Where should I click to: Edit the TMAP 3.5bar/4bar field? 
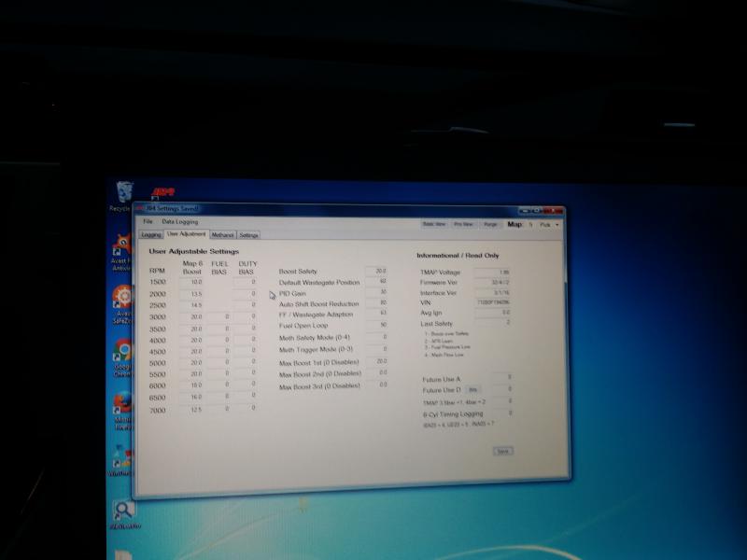click(x=503, y=401)
